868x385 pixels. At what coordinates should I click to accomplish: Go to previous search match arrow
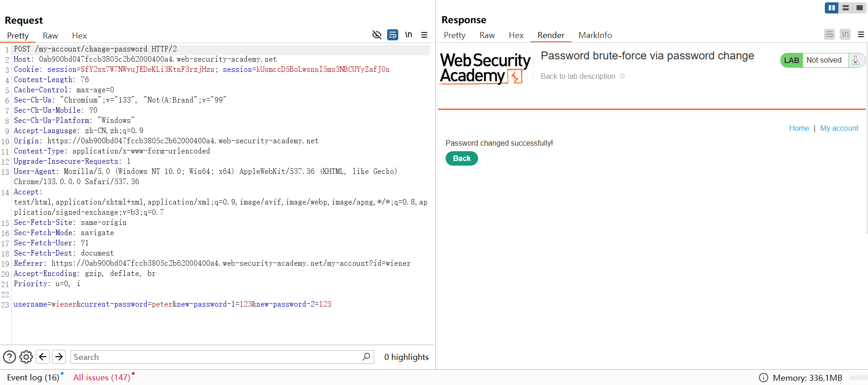(x=43, y=357)
